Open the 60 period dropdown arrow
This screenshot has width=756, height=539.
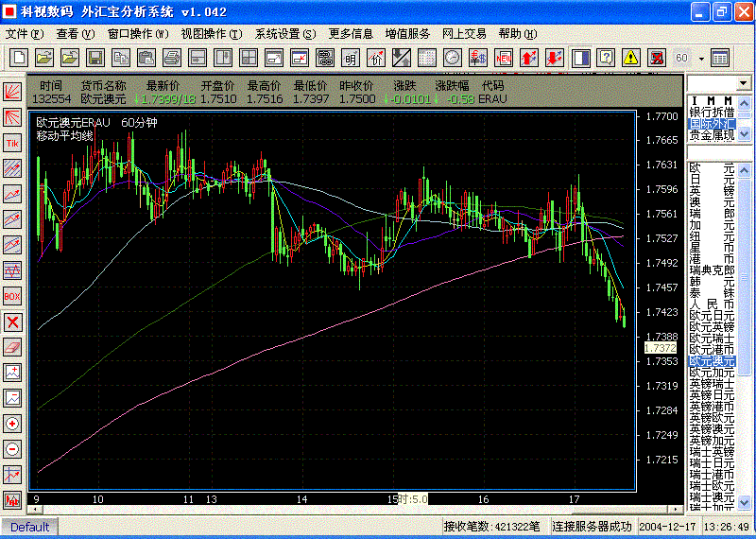(x=701, y=59)
